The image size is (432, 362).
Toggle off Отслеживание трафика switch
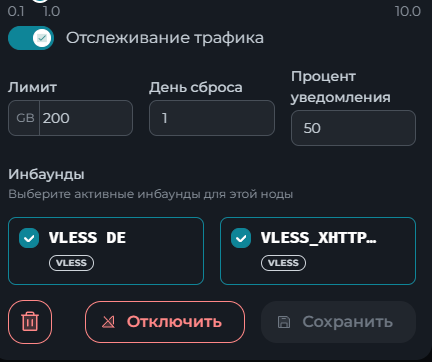(x=31, y=38)
